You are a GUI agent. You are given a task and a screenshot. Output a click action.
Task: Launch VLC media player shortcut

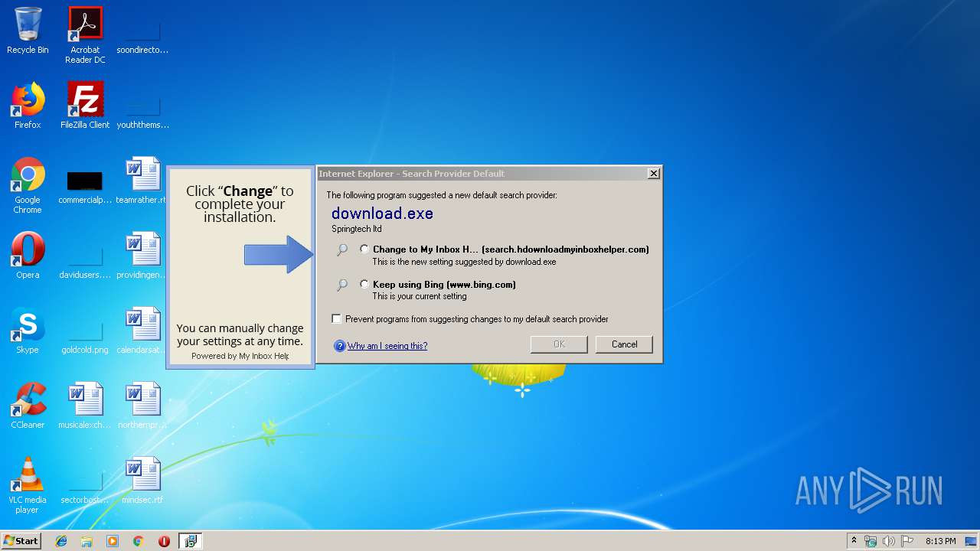(28, 485)
